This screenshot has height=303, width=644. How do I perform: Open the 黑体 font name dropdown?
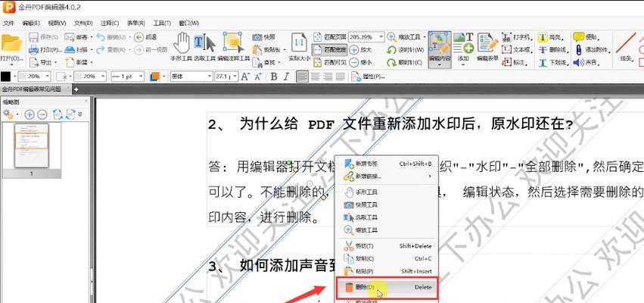210,76
